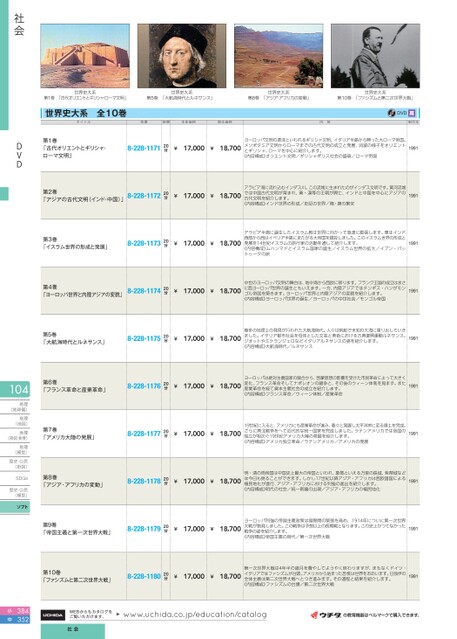
Task: Open product code 8-228-1180
Action: click(x=144, y=577)
